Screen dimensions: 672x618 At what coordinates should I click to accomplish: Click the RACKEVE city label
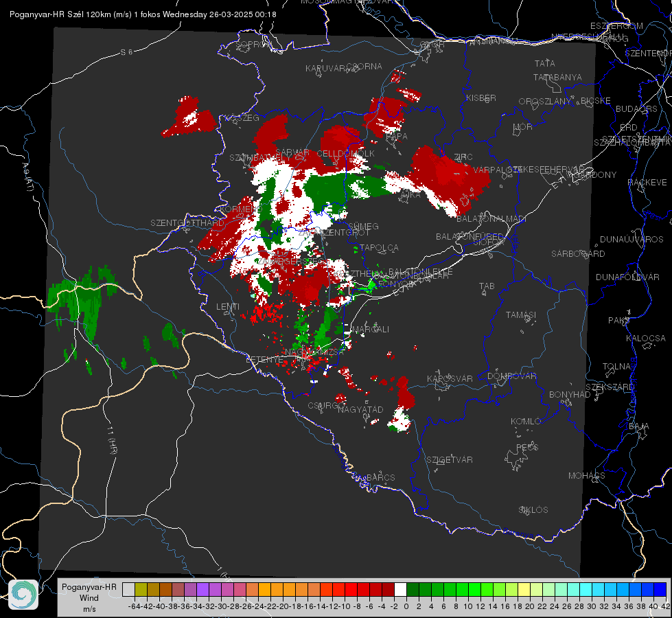pos(647,183)
